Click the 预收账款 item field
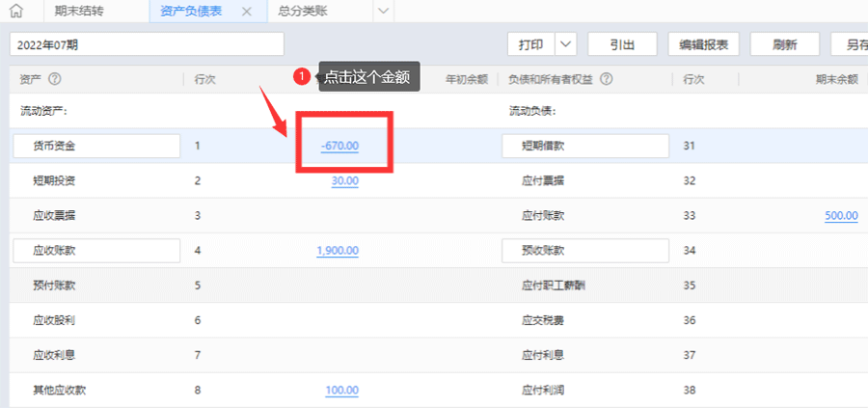This screenshot has height=408, width=868. (585, 251)
